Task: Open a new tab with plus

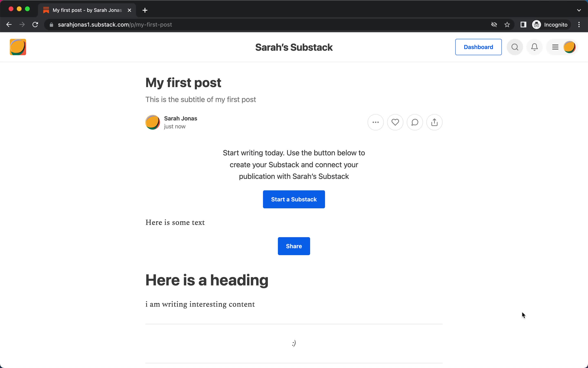Action: pyautogui.click(x=145, y=10)
